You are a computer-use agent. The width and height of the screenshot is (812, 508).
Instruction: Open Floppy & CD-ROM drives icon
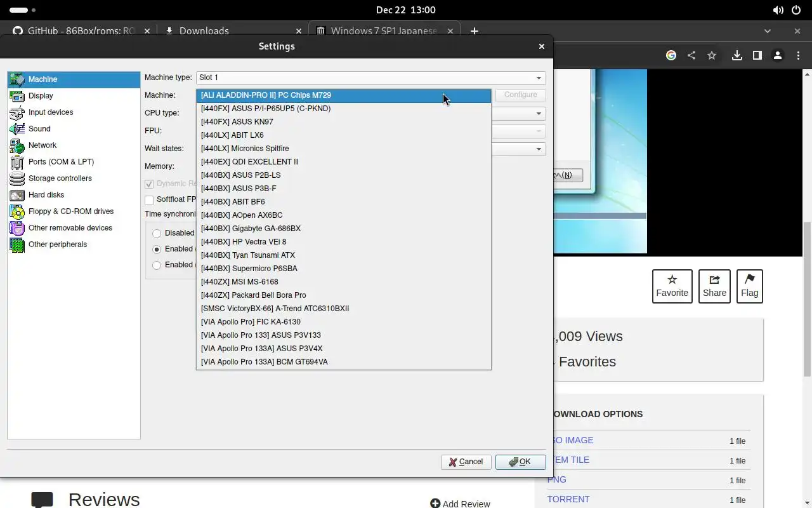(x=17, y=211)
